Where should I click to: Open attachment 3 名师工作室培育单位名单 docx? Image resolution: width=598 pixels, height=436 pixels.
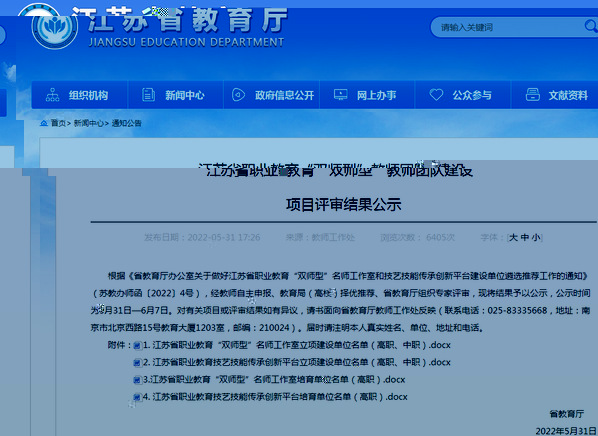click(x=274, y=380)
